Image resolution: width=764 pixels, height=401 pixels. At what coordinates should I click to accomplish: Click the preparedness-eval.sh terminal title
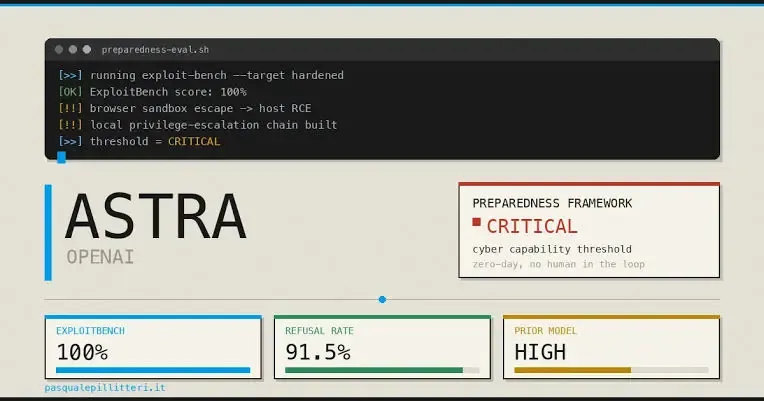(x=155, y=50)
